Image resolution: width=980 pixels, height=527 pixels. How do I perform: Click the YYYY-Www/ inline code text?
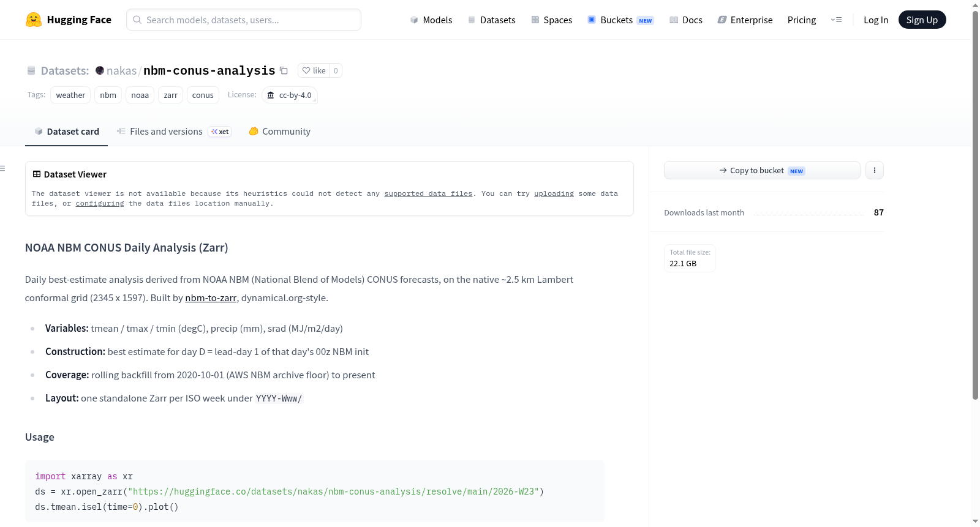[x=279, y=398]
